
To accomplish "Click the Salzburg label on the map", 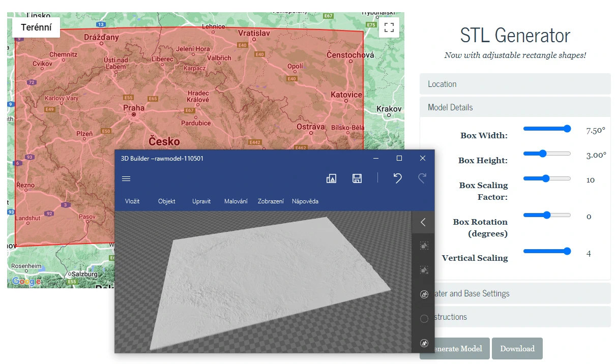I will tap(84, 274).
